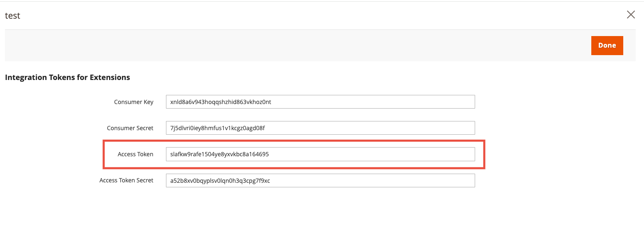Select the Access Token input field

tap(320, 154)
